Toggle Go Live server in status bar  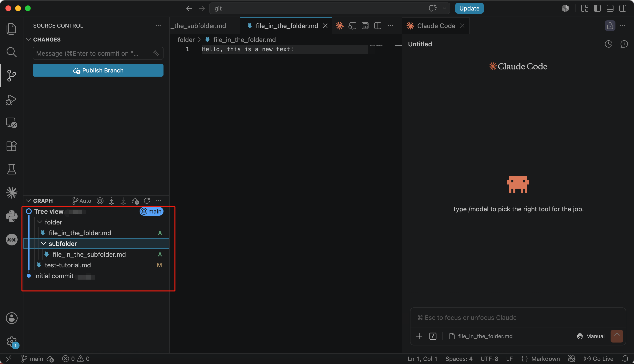click(598, 359)
